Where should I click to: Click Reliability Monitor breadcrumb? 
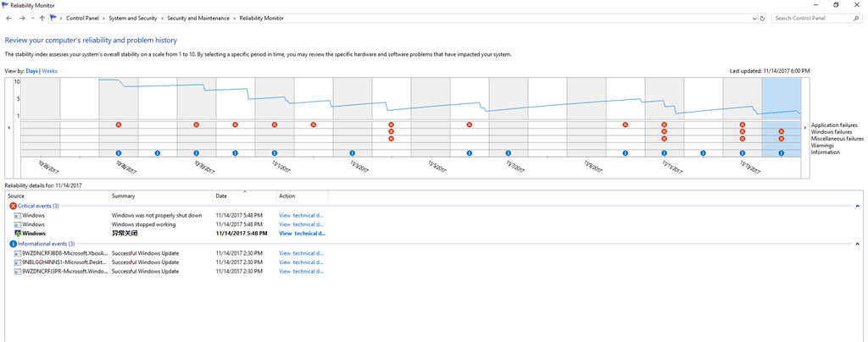point(262,19)
